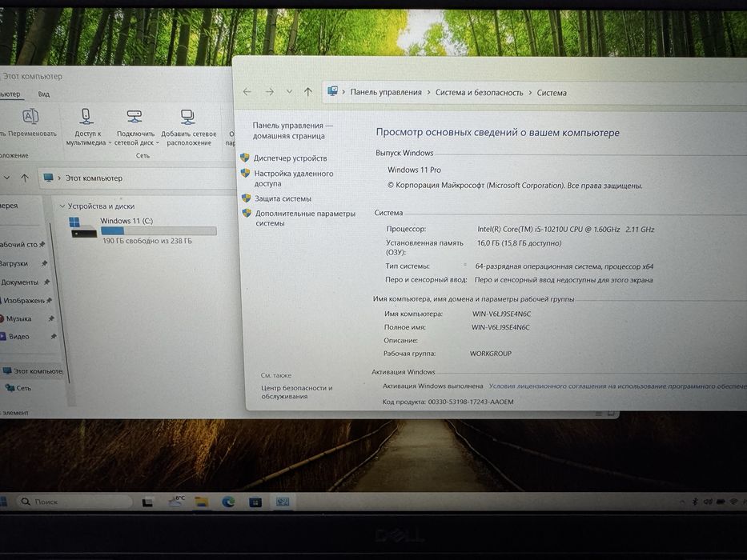Collapse the Устройства и диски group

coord(62,206)
